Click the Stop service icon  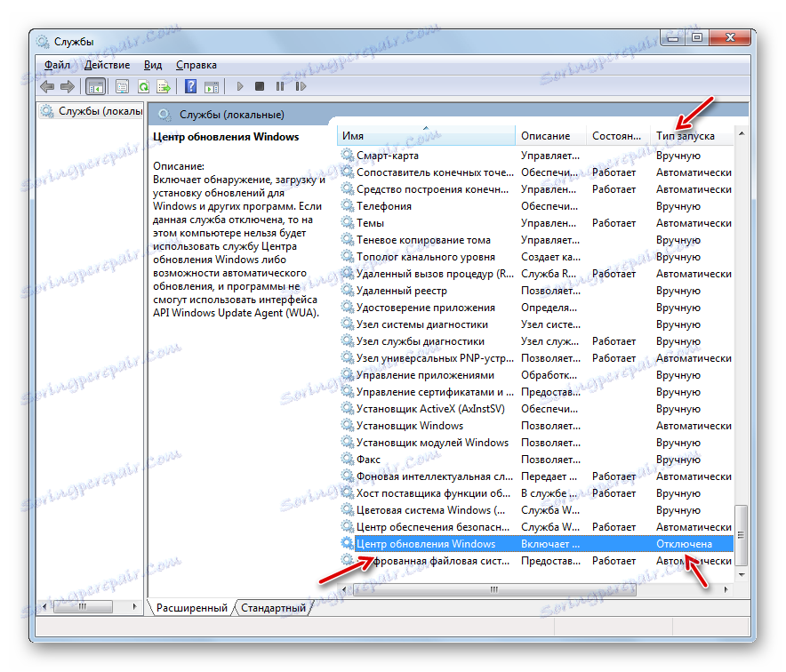[259, 86]
